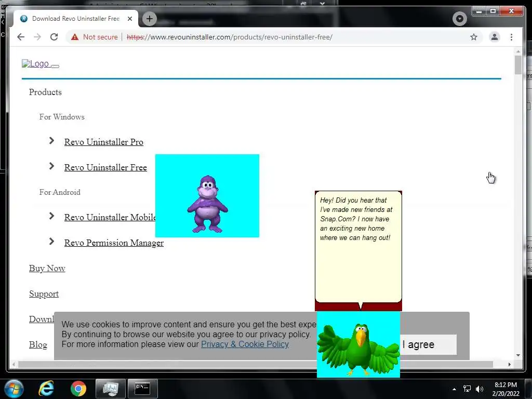Click the vertical scrollbar thumb
The width and height of the screenshot is (532, 399).
(x=518, y=64)
